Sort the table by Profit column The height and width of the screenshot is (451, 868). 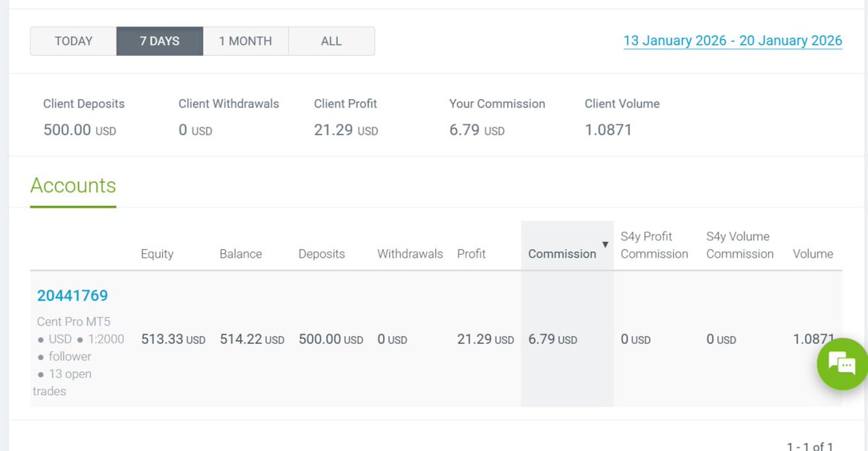472,254
